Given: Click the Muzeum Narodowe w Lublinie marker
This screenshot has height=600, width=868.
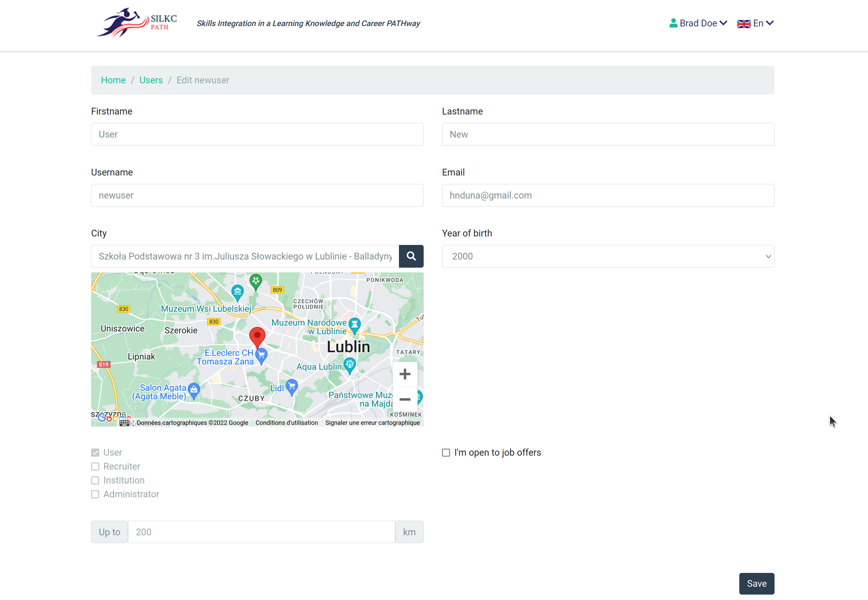Looking at the screenshot, I should click(354, 324).
